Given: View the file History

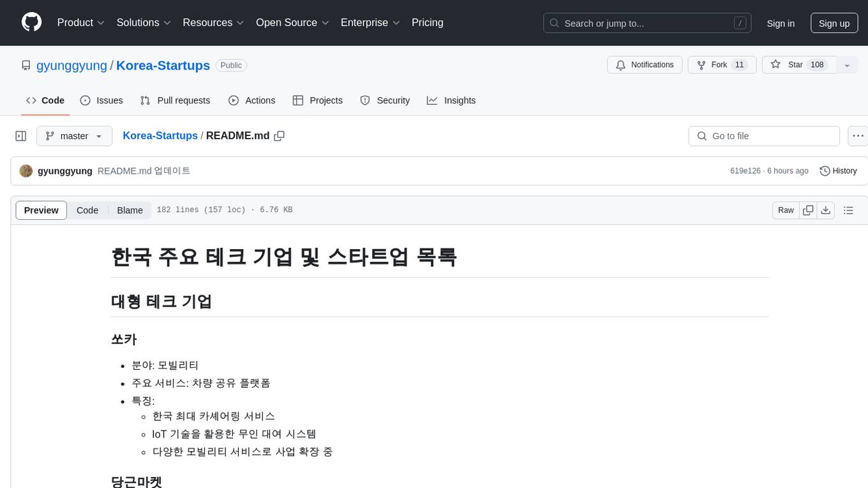Looking at the screenshot, I should [838, 171].
